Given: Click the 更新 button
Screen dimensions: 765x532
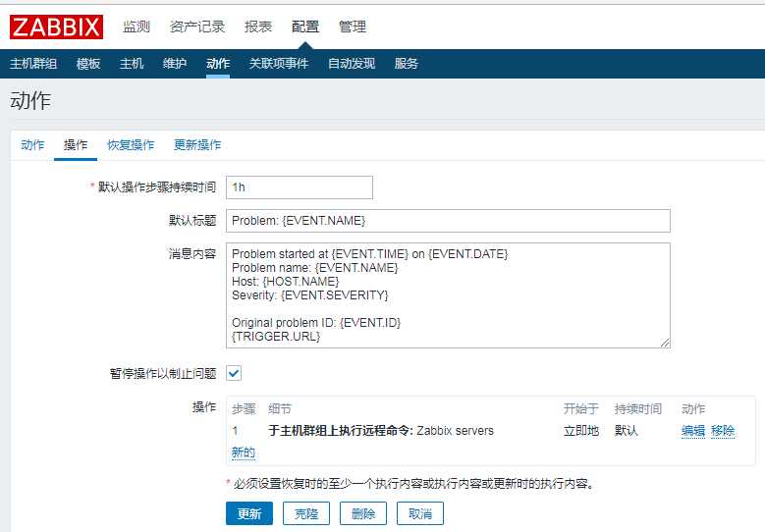Looking at the screenshot, I should pyautogui.click(x=249, y=513).
